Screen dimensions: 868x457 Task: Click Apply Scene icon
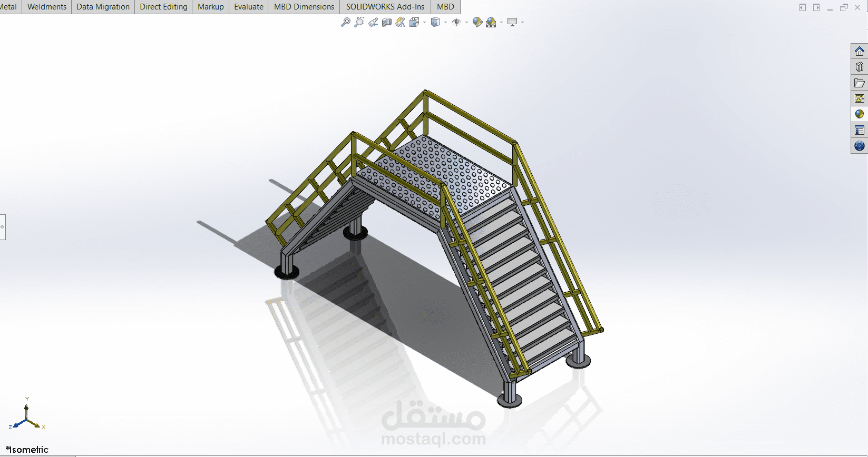(491, 22)
